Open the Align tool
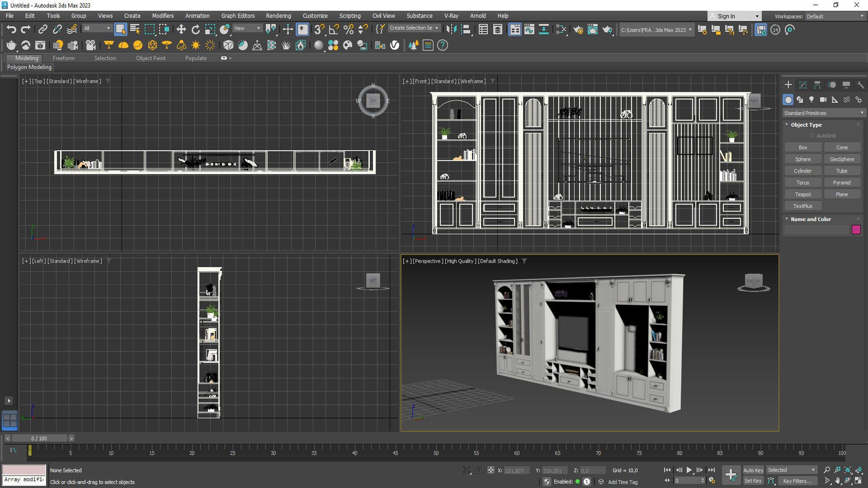 pos(466,30)
